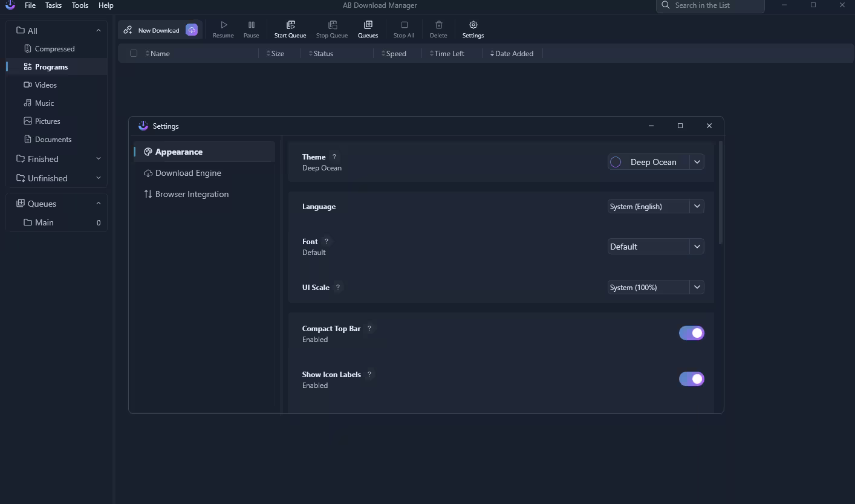Click the Stop Queue toolbar icon
This screenshot has height=504, width=855.
(332, 25)
